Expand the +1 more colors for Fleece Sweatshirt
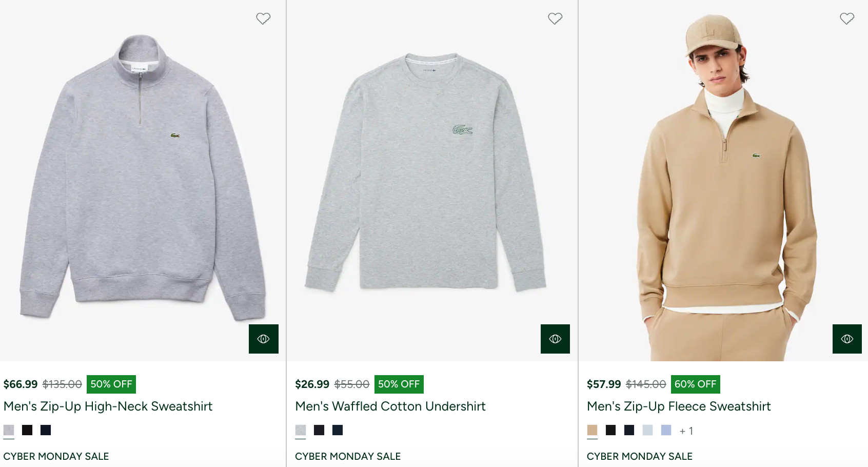Image resolution: width=868 pixels, height=467 pixels. [686, 431]
